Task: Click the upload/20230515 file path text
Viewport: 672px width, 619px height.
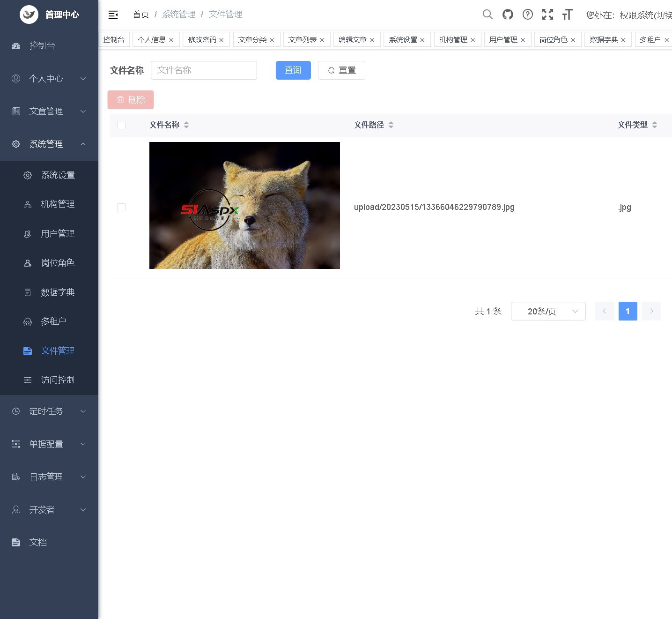Action: (x=434, y=207)
